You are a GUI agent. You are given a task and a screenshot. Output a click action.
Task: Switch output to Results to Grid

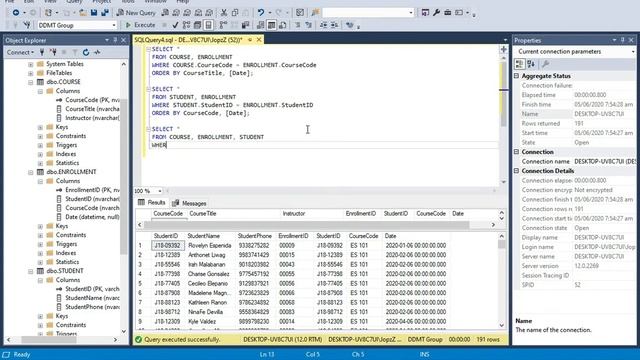tap(271, 25)
